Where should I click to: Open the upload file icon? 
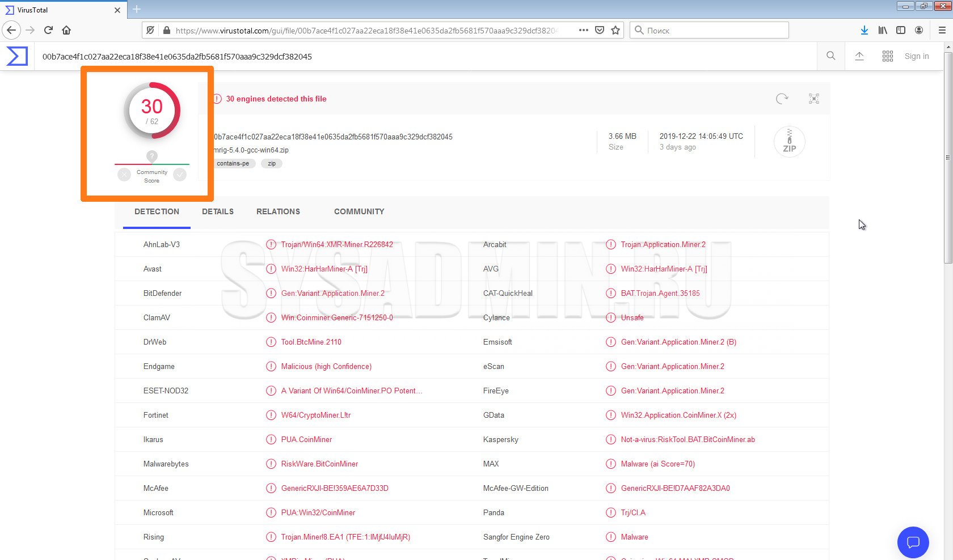point(859,56)
